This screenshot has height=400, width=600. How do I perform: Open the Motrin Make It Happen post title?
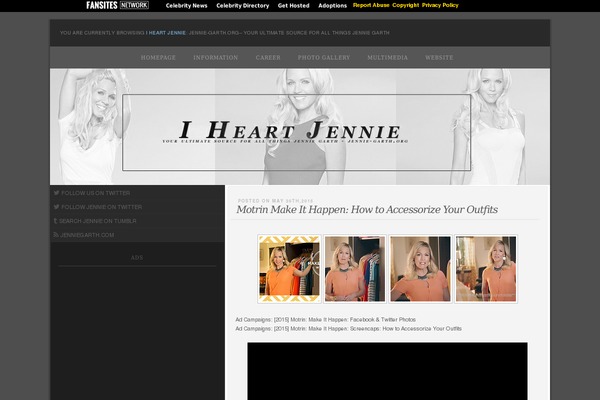point(367,210)
